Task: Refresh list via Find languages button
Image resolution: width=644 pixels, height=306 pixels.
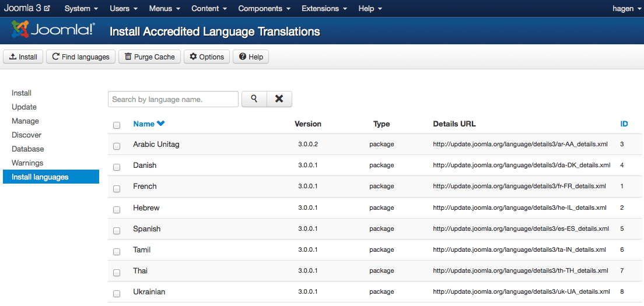Action: 80,57
